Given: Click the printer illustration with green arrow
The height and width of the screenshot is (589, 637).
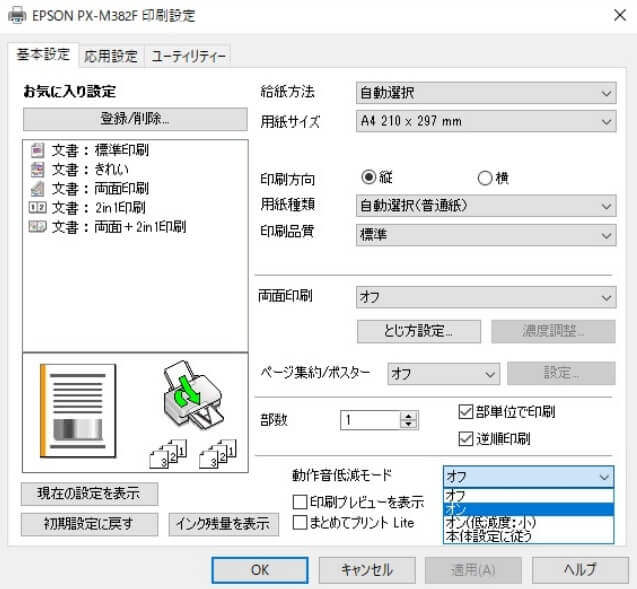Looking at the screenshot, I should [193, 395].
